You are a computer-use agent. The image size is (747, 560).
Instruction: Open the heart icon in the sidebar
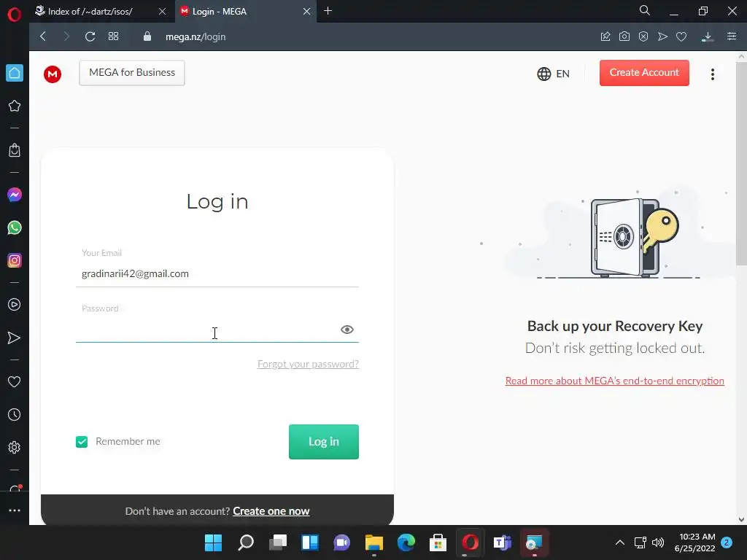[15, 382]
